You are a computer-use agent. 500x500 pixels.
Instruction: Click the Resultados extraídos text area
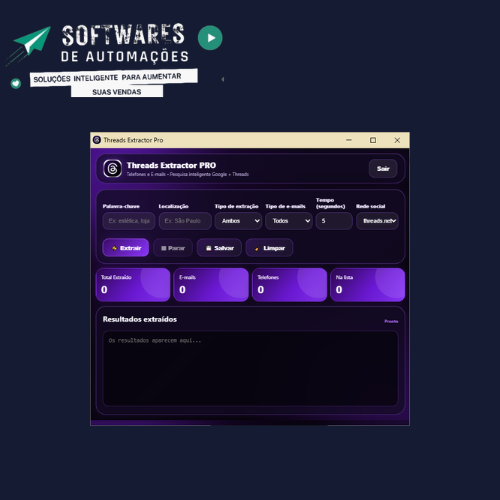pyautogui.click(x=250, y=368)
